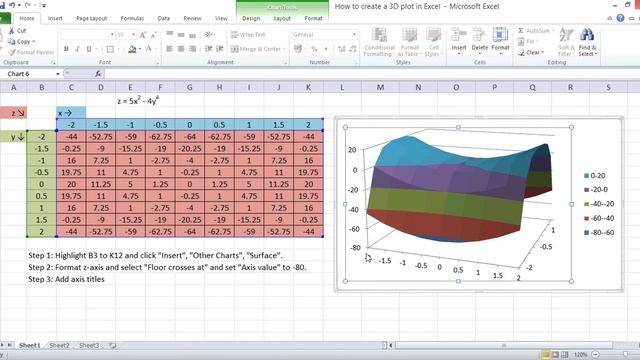
Task: Open the Data tab
Action: 164,18
